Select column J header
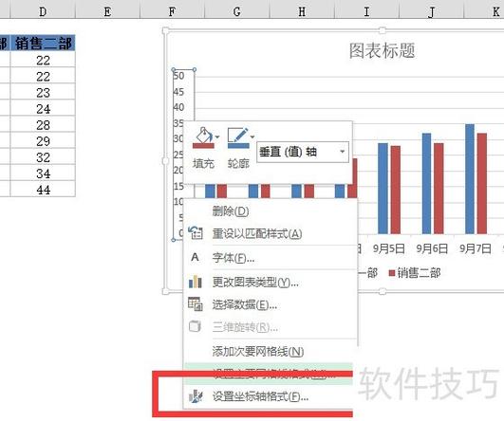 (431, 12)
